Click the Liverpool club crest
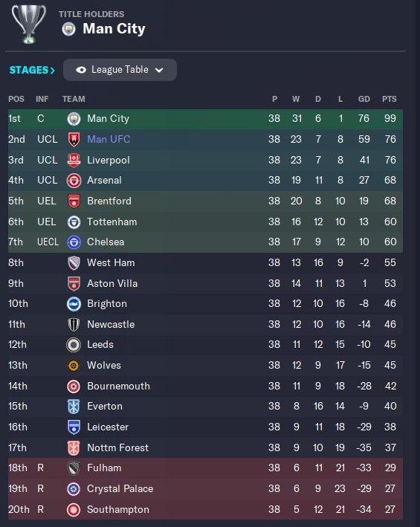420x527 pixels. [x=74, y=161]
